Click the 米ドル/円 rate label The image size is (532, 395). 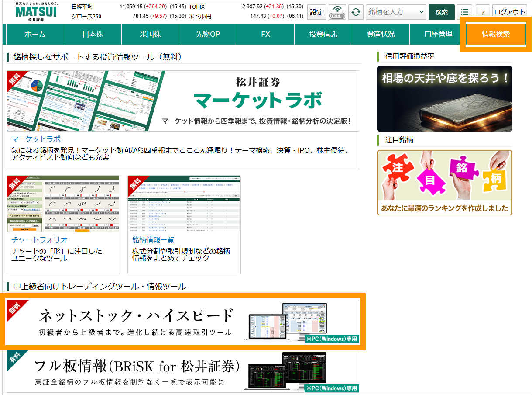coord(200,17)
